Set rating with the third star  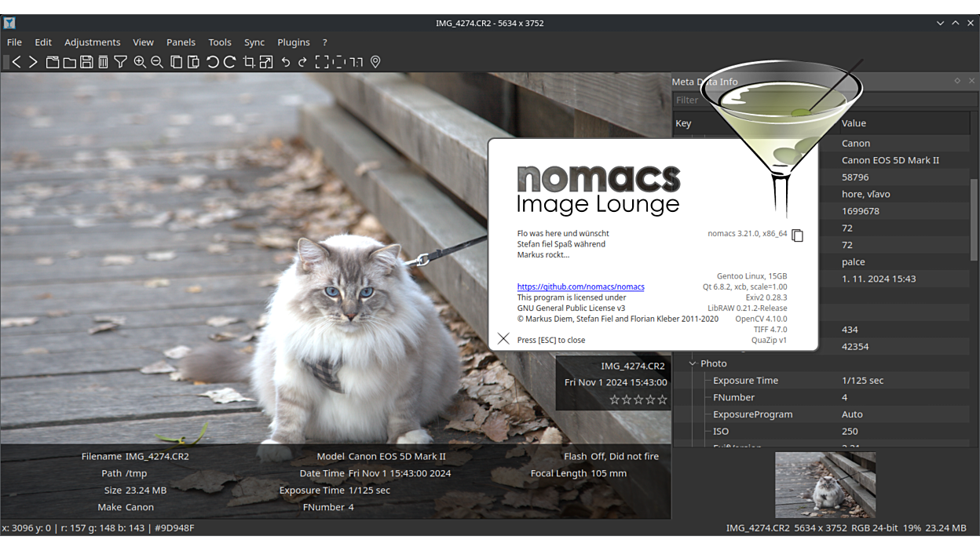click(x=638, y=400)
